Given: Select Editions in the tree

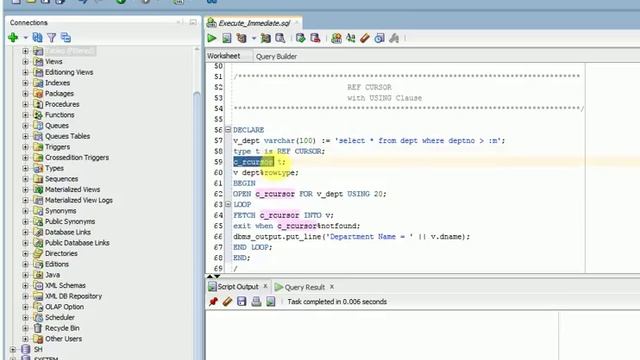Looking at the screenshot, I should tap(56, 264).
